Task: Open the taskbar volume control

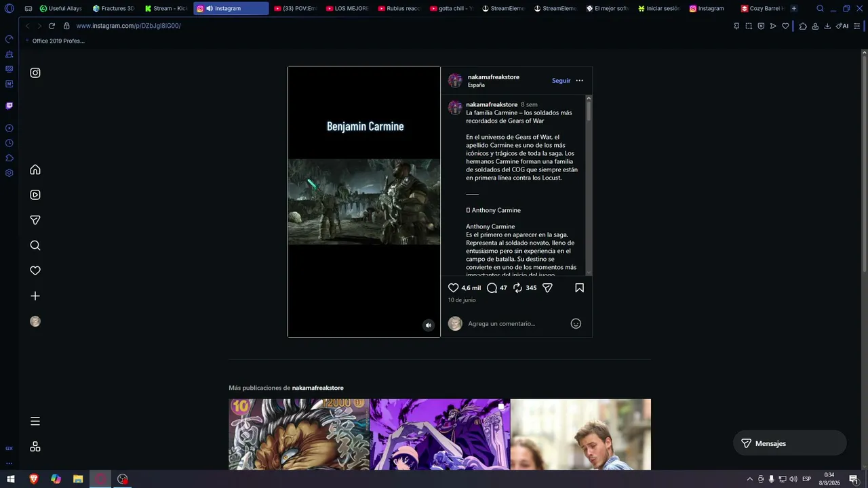Action: (x=793, y=479)
